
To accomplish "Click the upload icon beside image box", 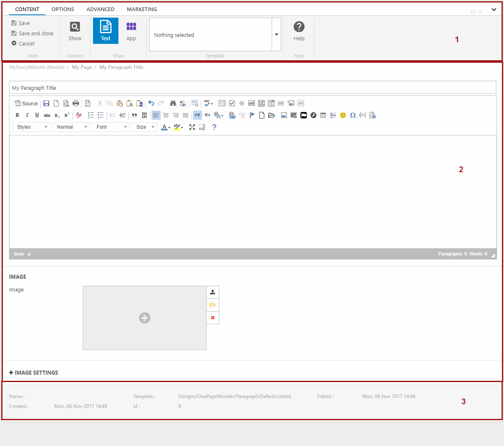I will (x=213, y=292).
